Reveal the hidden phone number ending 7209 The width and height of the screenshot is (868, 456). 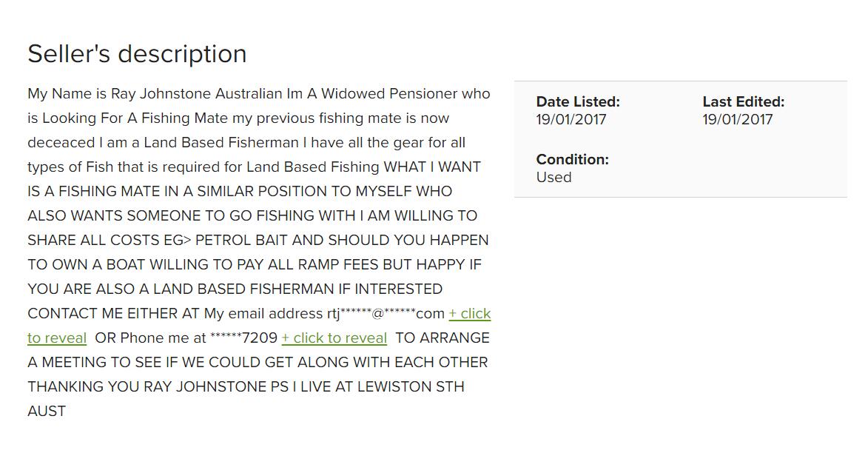tap(334, 338)
